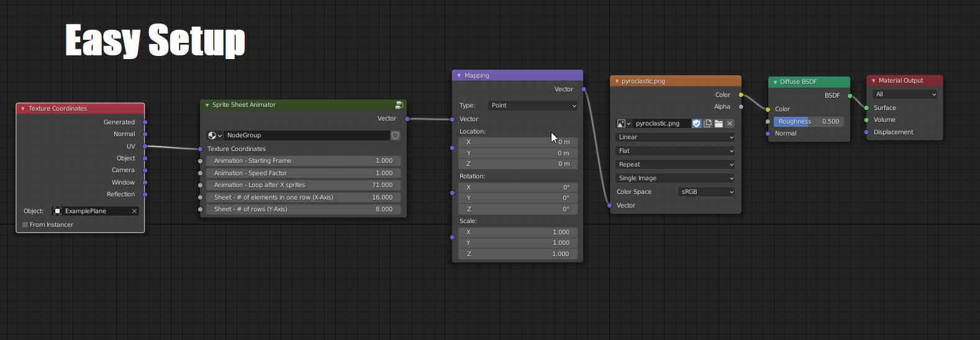980x340 pixels.
Task: Click the Animation - Starting Frame value field
Action: point(303,161)
